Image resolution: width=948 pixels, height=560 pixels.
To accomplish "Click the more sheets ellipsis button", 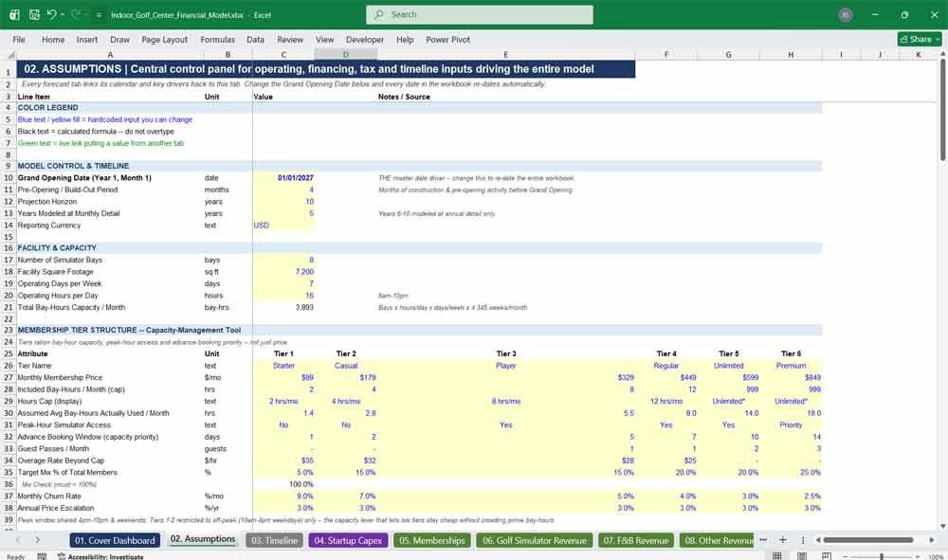I will point(763,540).
